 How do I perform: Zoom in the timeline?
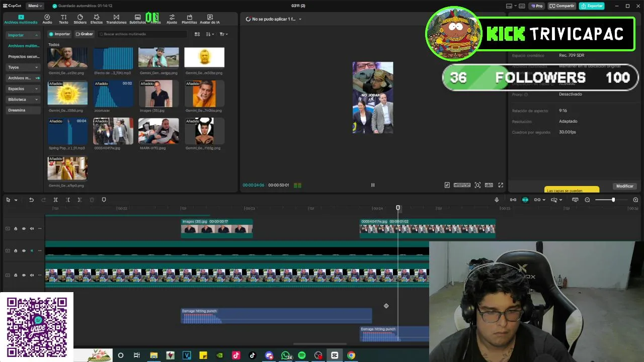635,200
